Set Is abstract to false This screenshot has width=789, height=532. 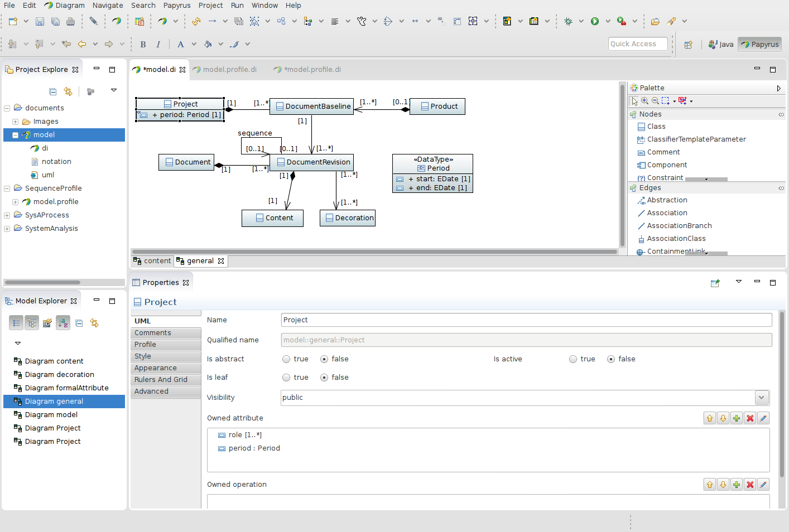pyautogui.click(x=324, y=359)
